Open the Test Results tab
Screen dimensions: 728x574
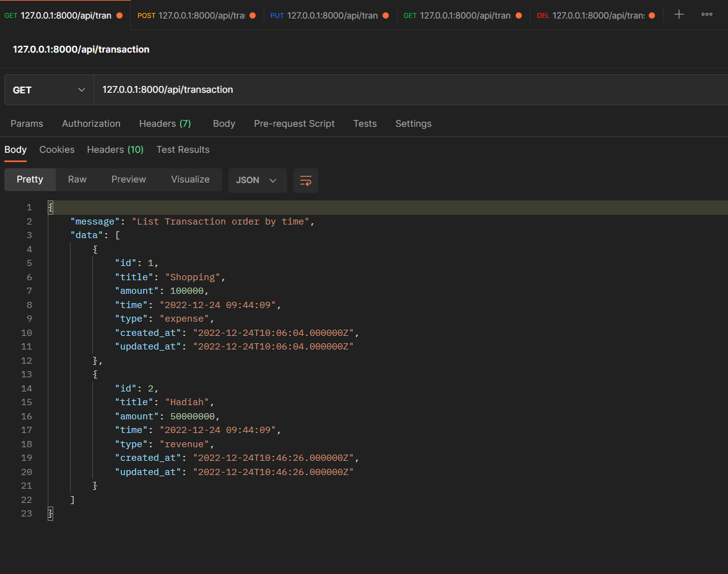[183, 150]
